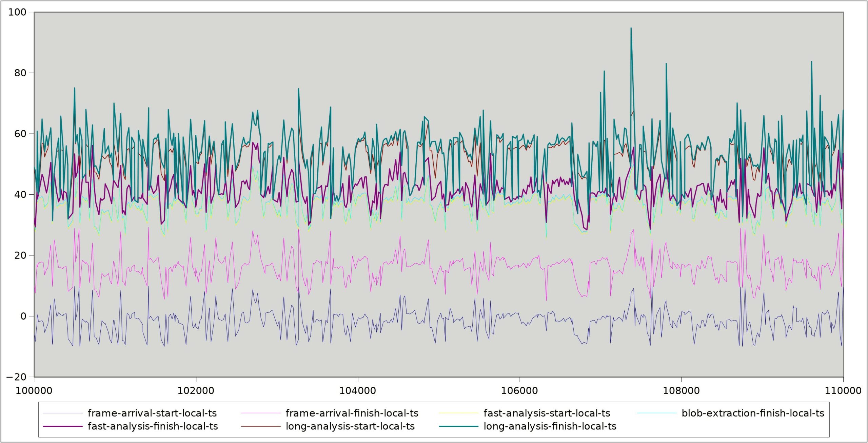
Task: Click the 0 label on the y-axis
Action: point(23,316)
